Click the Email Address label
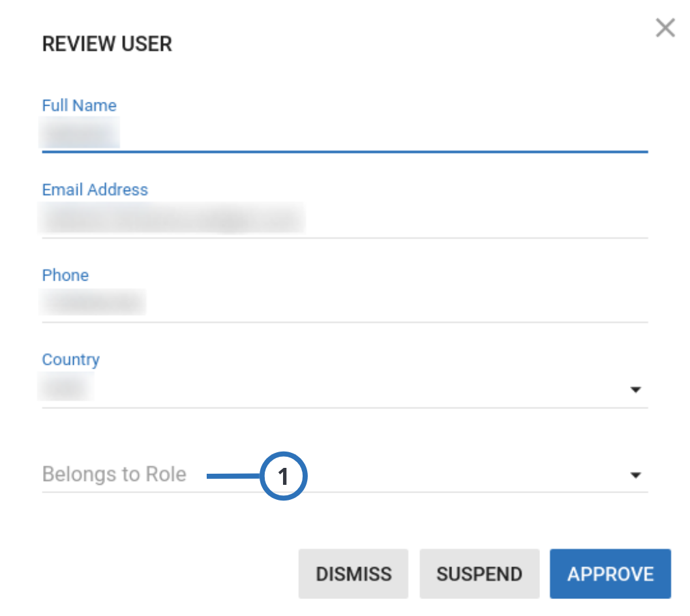 click(x=94, y=190)
